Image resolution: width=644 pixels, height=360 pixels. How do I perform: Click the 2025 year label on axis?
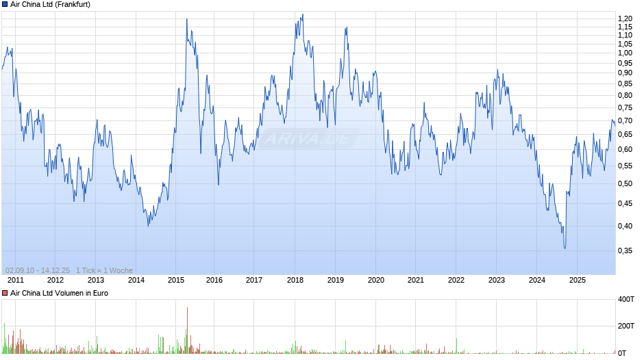pos(577,280)
